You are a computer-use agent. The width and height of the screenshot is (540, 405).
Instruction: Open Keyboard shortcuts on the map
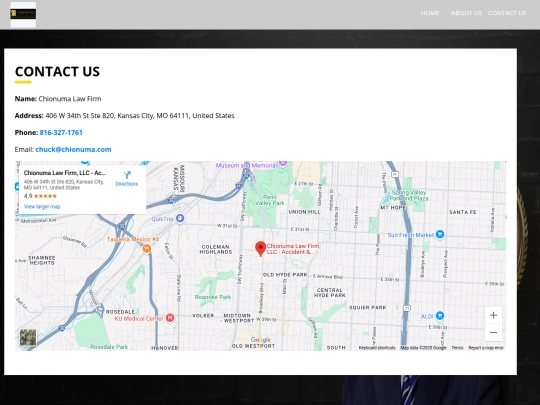coord(377,348)
